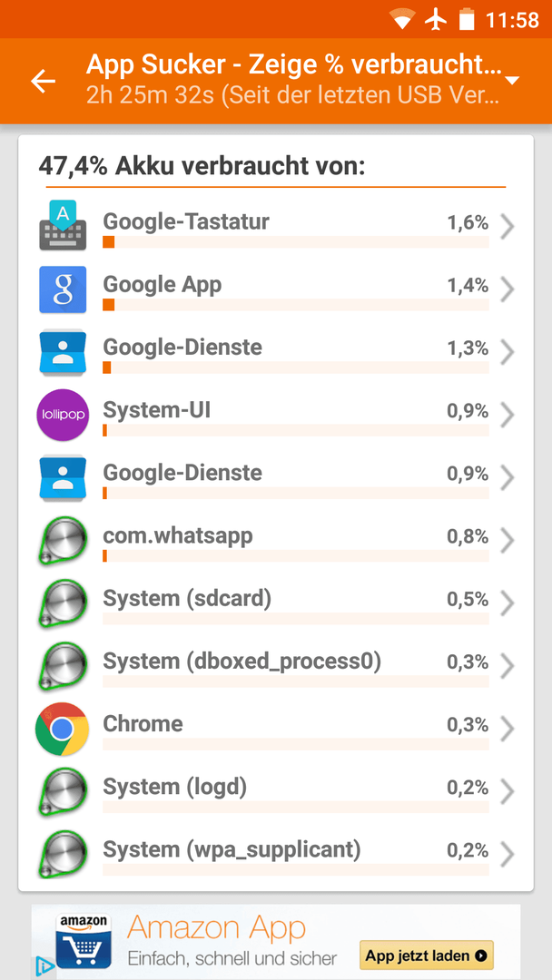Tap the blue Google App icon
Screen dimensions: 552x980
tap(63, 289)
